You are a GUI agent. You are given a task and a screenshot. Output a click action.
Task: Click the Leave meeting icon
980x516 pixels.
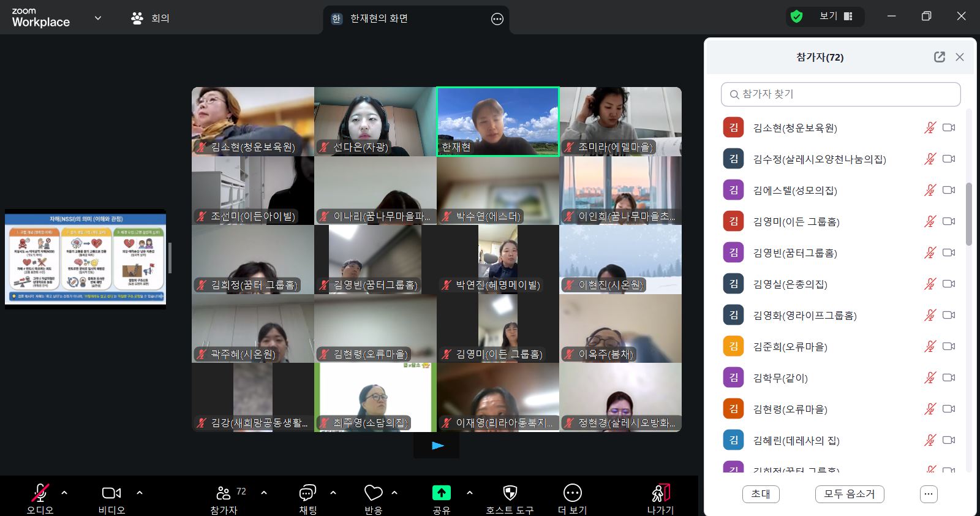tap(660, 493)
